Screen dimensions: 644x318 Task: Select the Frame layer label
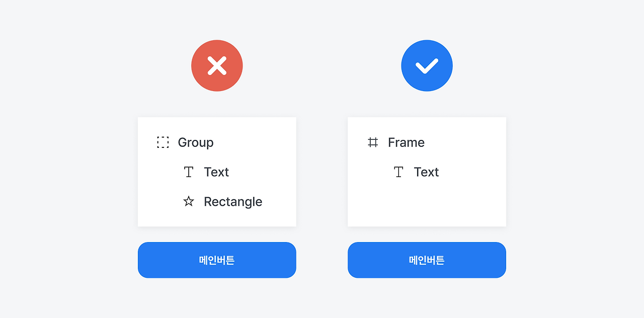(406, 142)
